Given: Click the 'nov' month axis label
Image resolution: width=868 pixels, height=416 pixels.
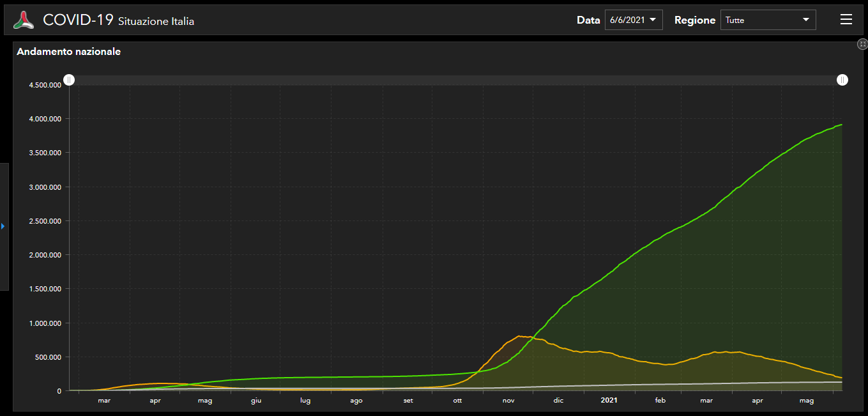Looking at the screenshot, I should (508, 401).
